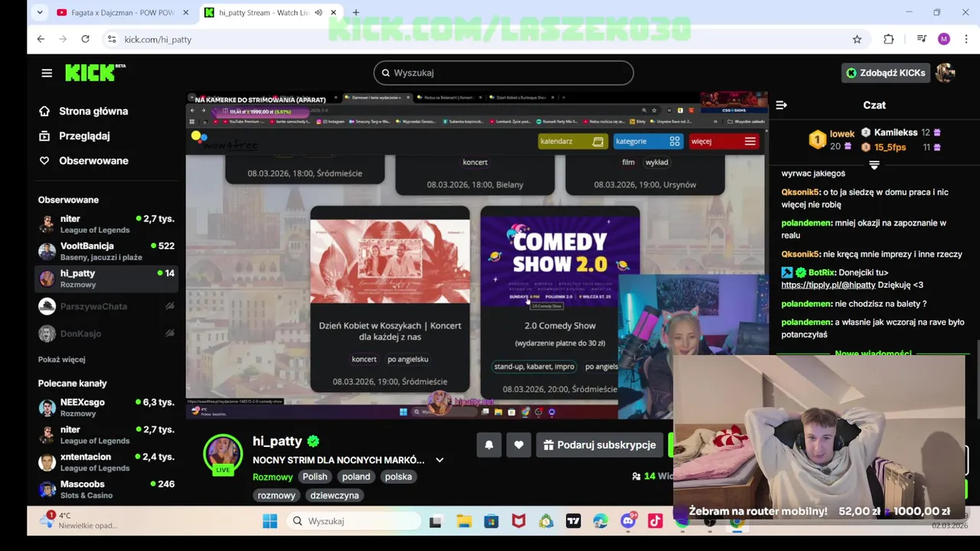Screen dimensions: 980x551
Task: Open recommended NEEXcsgo channel
Action: 106,407
